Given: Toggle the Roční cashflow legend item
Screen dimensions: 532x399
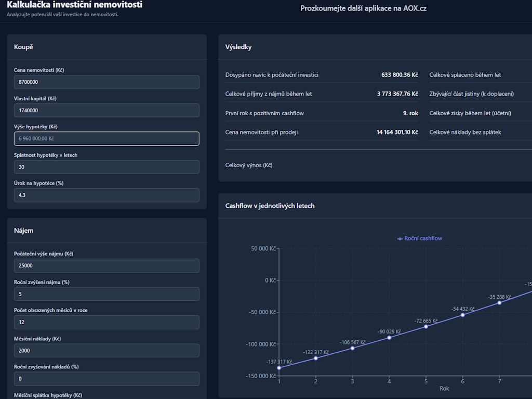Looking at the screenshot, I should pyautogui.click(x=419, y=238).
